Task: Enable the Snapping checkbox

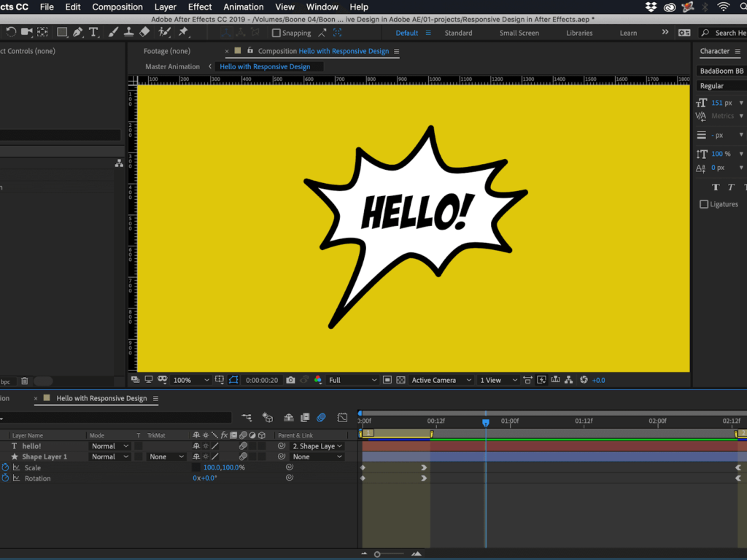Action: pos(276,33)
